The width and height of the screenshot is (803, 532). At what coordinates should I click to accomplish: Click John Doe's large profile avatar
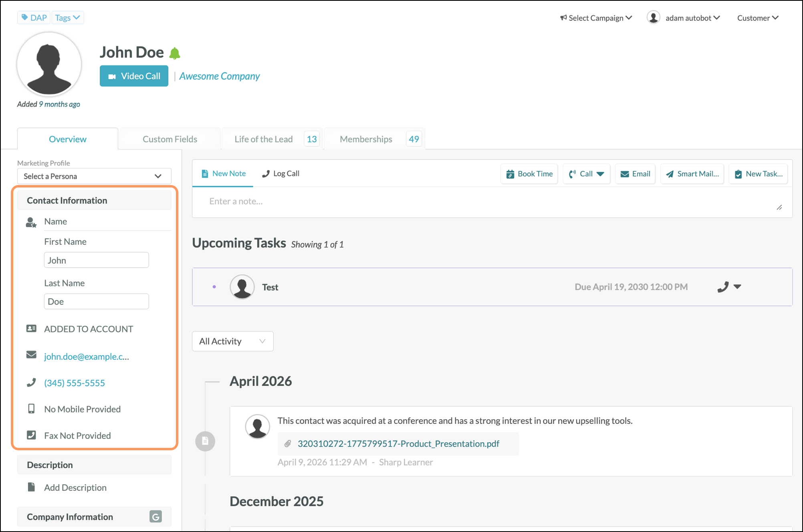point(49,64)
